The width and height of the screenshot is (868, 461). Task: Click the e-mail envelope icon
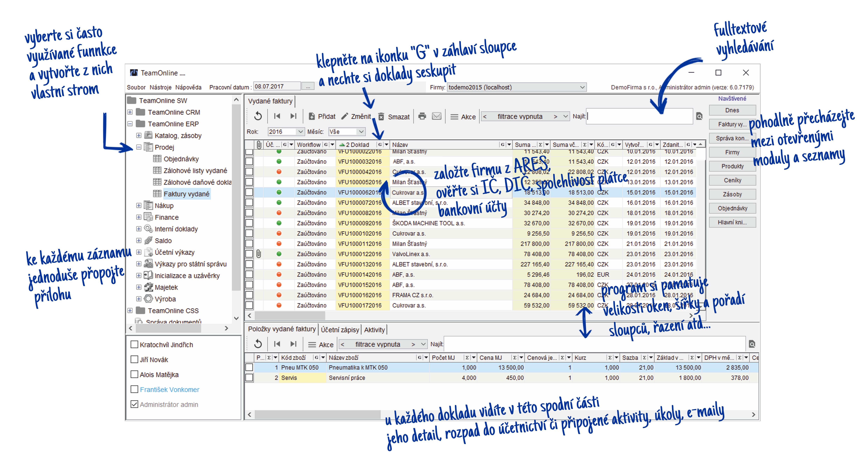(436, 116)
